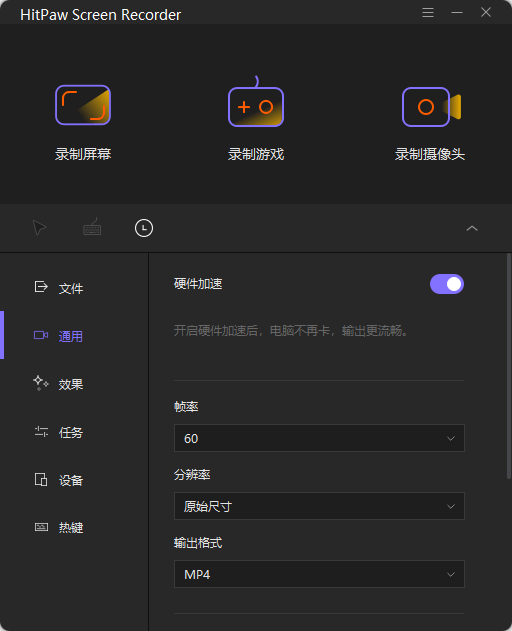The height and width of the screenshot is (631, 512).
Task: Click the hardware acceleration description text
Action: coord(292,331)
